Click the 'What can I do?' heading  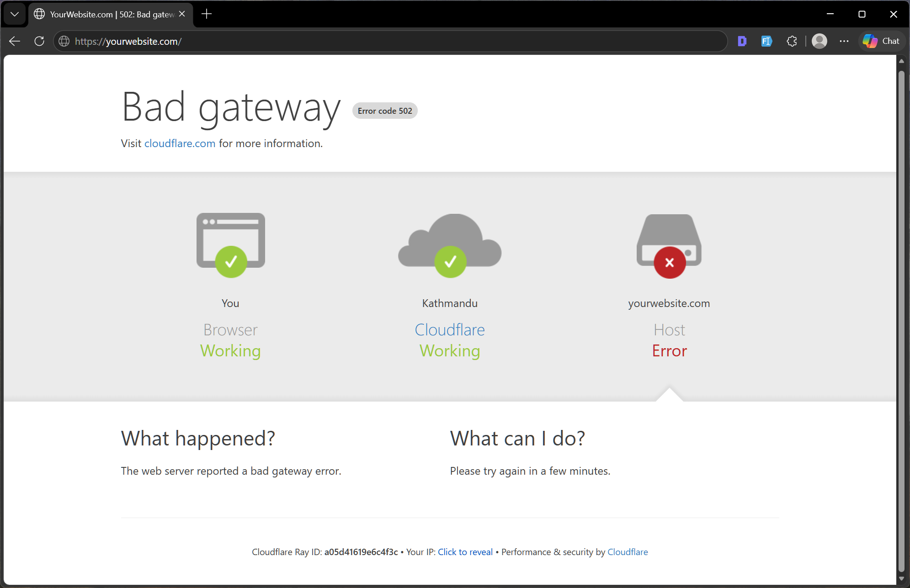(517, 439)
